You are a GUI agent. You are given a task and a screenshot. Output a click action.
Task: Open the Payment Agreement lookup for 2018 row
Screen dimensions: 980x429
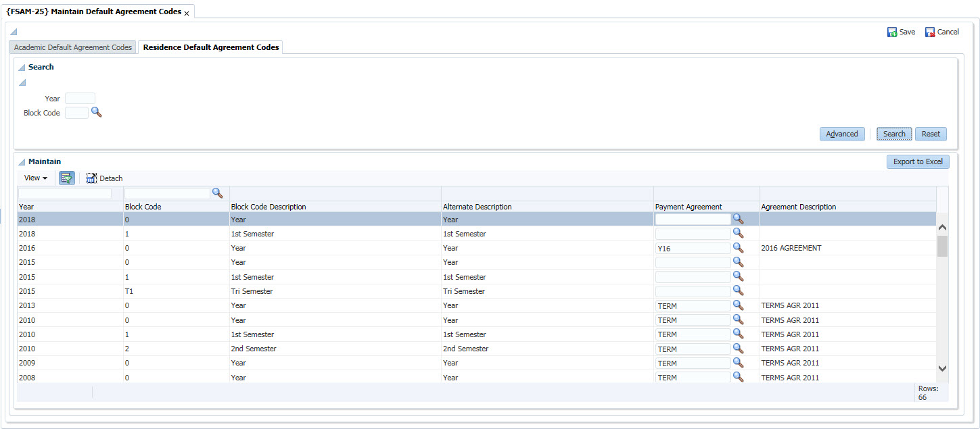pos(738,219)
